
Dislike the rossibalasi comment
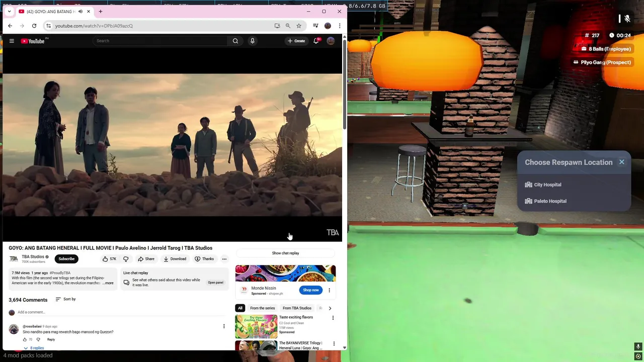pos(38,339)
